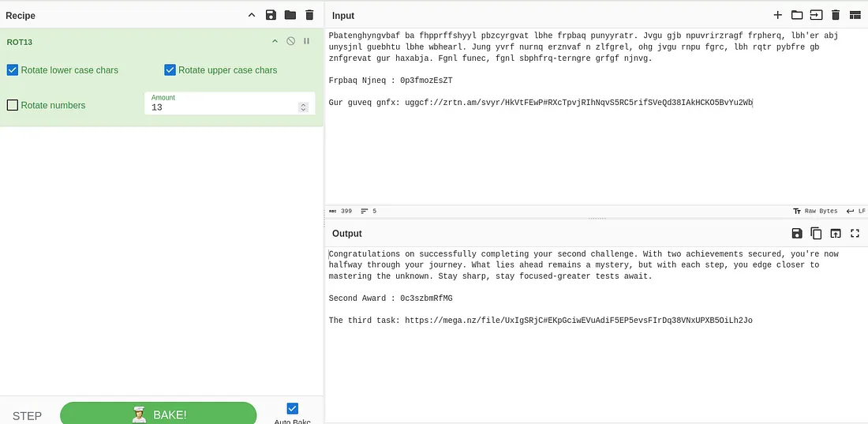868x424 pixels.
Task: Click the Input pane heading
Action: click(343, 16)
